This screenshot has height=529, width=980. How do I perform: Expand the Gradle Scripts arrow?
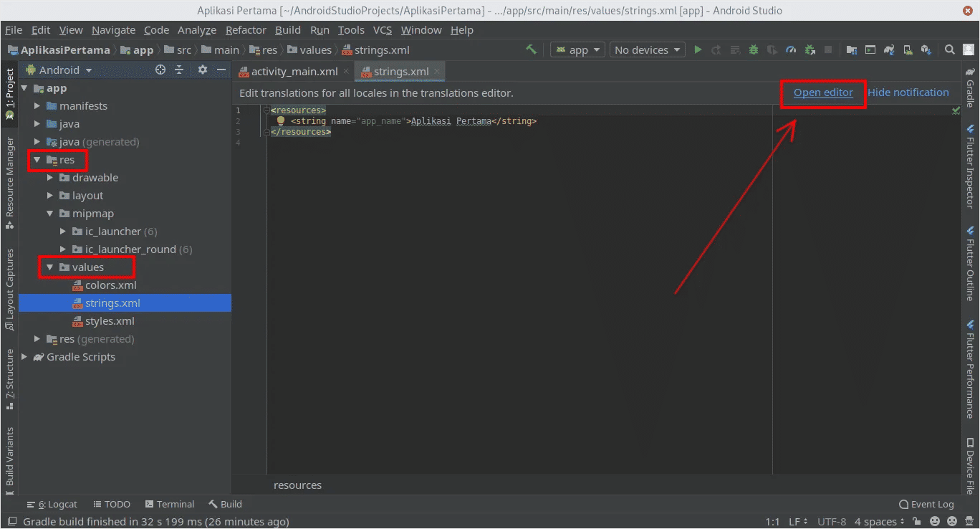(24, 357)
